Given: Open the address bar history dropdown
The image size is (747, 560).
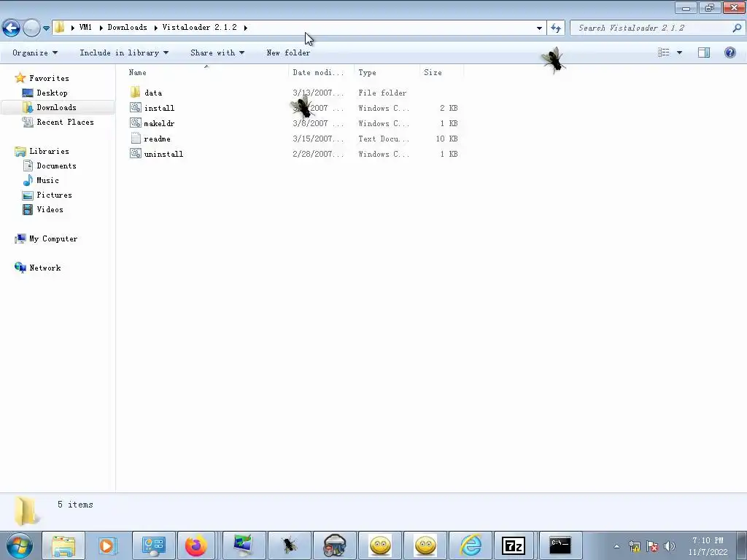Looking at the screenshot, I should coord(539,28).
